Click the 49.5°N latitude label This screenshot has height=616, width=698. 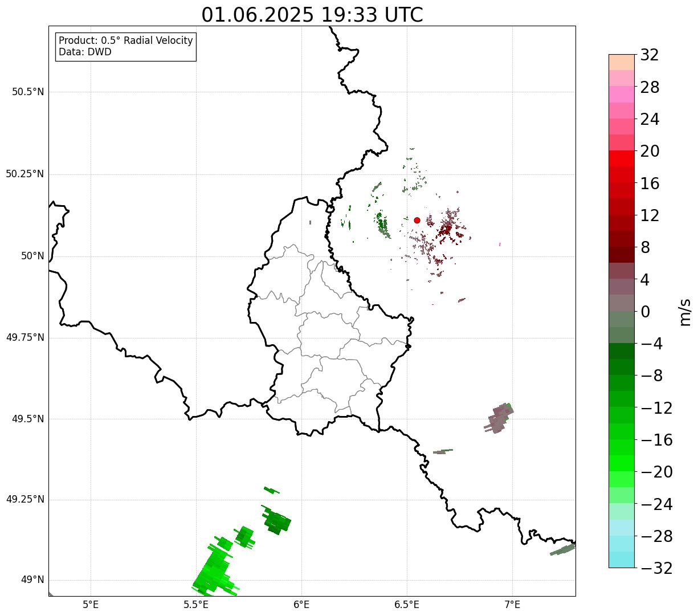(28, 419)
